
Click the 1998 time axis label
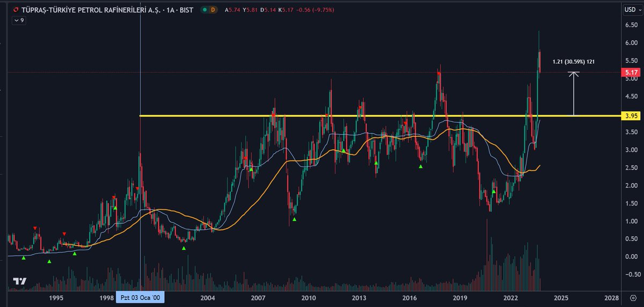[106, 297]
